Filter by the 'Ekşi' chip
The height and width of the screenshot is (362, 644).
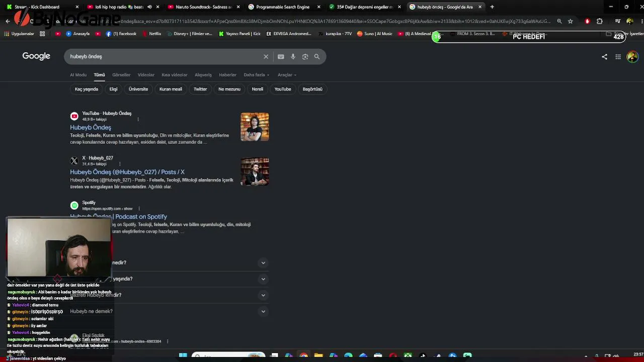[x=113, y=89]
